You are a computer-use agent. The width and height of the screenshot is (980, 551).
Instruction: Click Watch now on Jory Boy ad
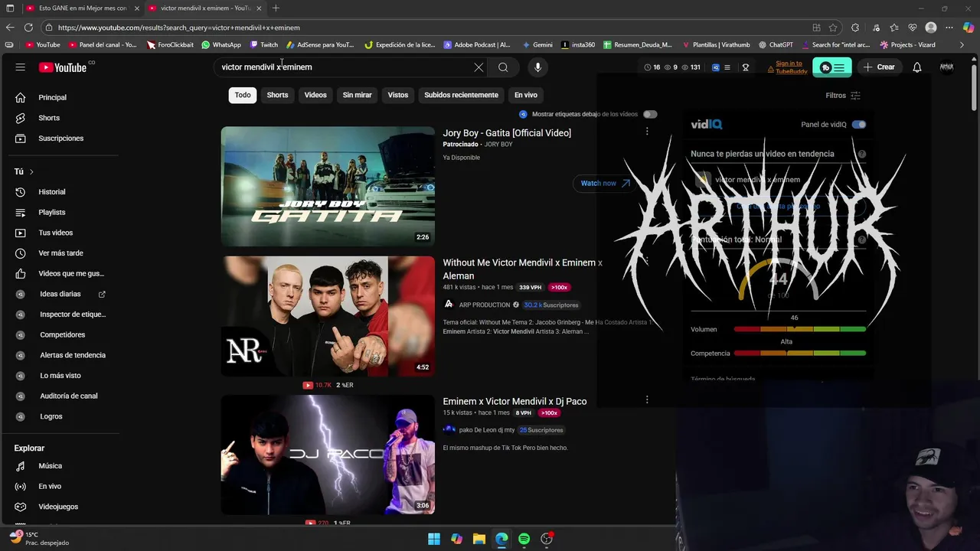pyautogui.click(x=605, y=183)
